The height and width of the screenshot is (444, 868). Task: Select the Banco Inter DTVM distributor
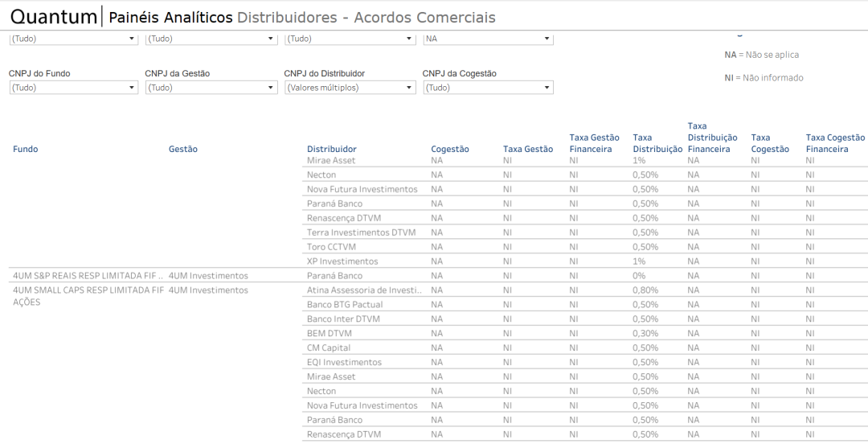343,319
